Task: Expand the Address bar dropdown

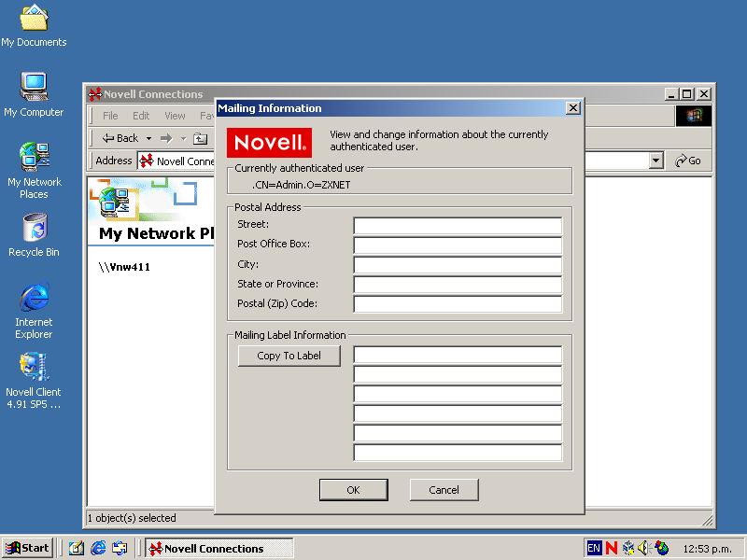Action: coord(656,161)
